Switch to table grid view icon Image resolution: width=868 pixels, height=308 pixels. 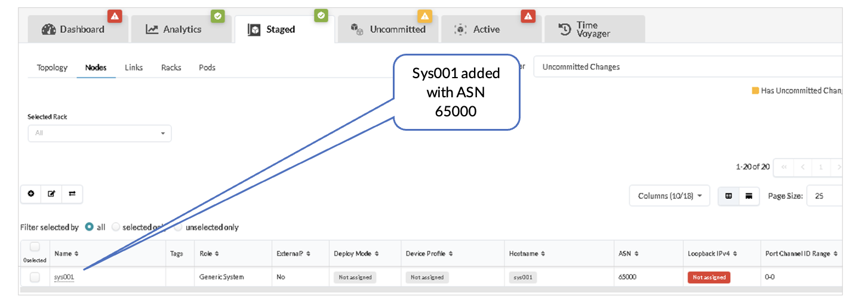point(728,196)
